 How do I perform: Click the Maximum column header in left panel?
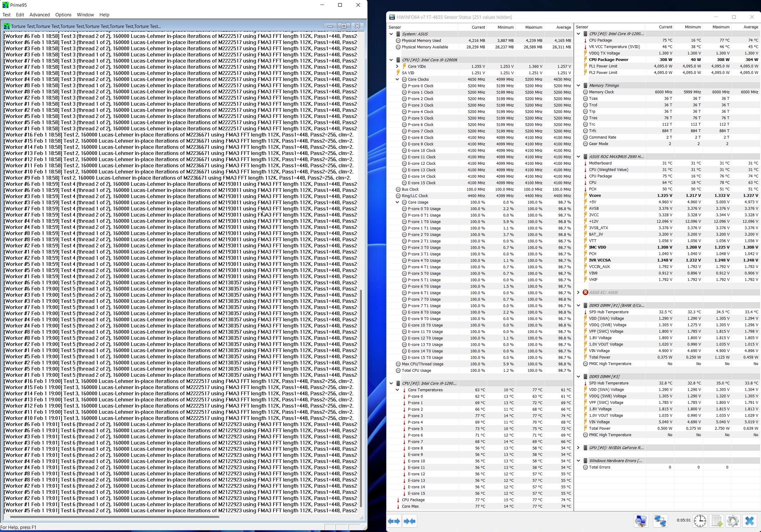[x=533, y=27]
